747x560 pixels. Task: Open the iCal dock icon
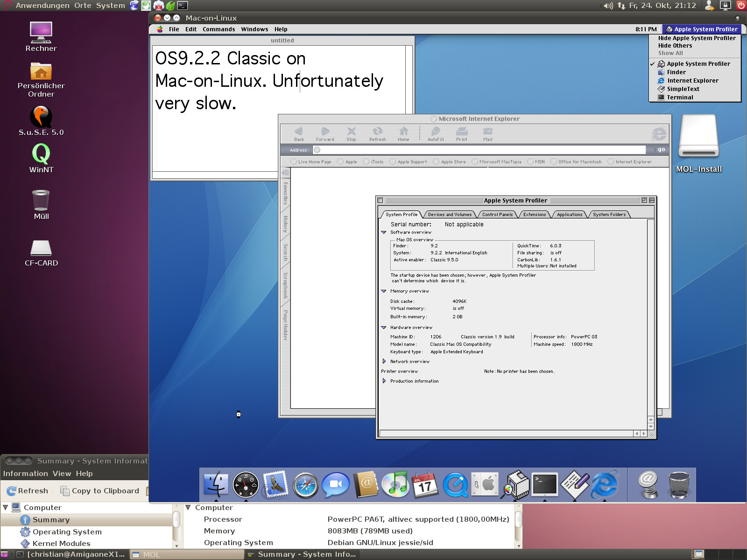point(425,485)
